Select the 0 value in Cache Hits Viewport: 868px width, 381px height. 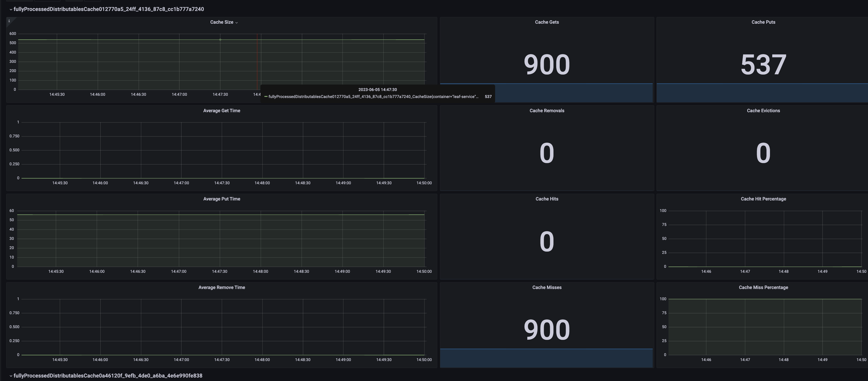tap(546, 242)
